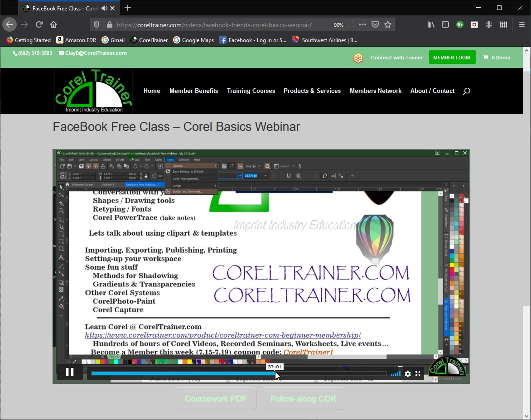Open tracking protection shield in address bar
The image size is (531, 420).
(97, 25)
